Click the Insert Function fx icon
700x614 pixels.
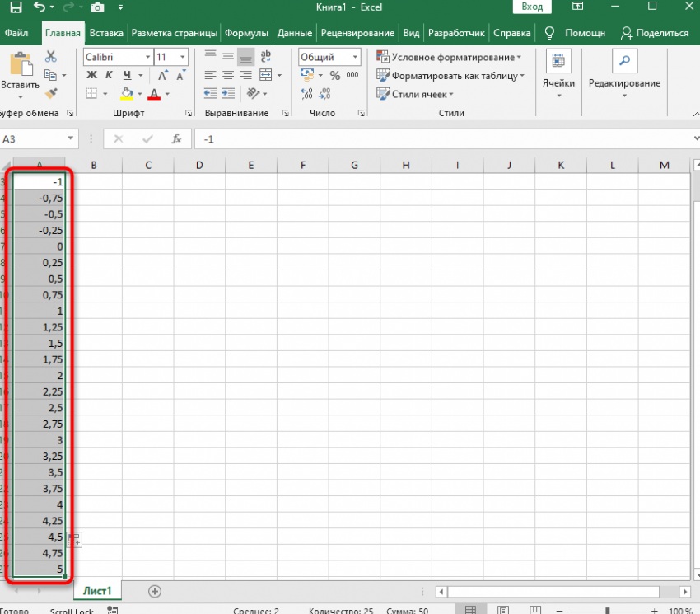point(175,139)
